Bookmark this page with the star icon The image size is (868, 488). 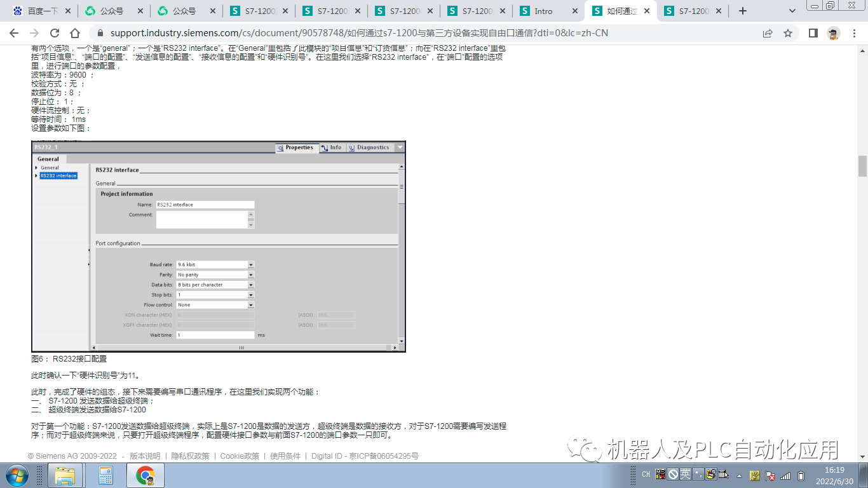click(x=788, y=33)
